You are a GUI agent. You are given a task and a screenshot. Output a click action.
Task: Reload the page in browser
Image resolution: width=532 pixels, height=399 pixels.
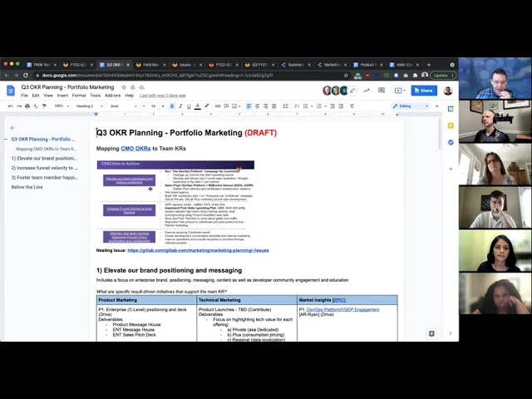click(x=26, y=76)
